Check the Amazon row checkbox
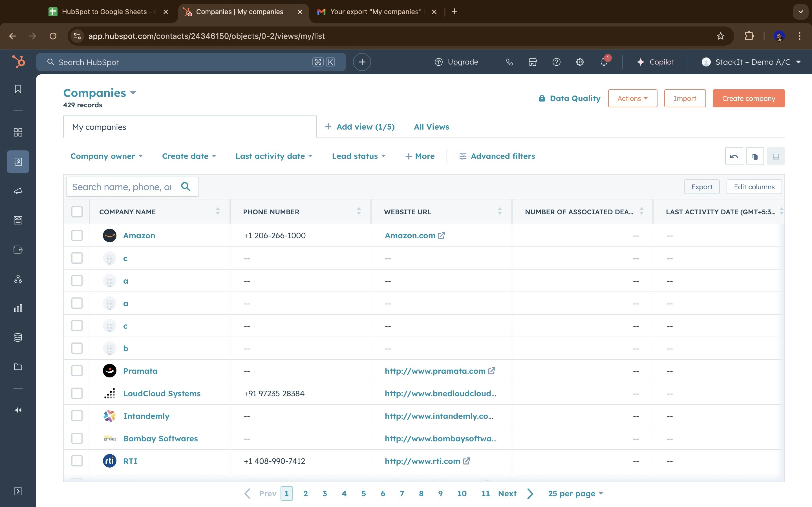Image resolution: width=812 pixels, height=507 pixels. click(x=77, y=235)
